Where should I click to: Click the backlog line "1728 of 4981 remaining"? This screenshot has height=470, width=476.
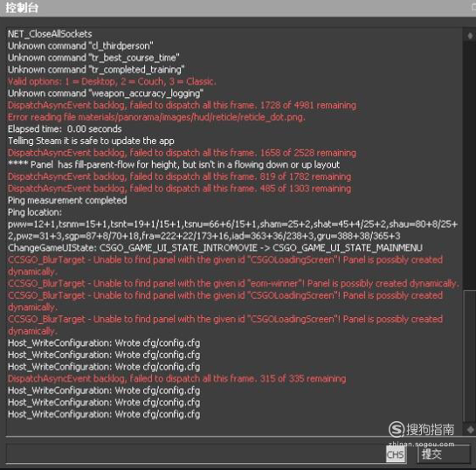[x=182, y=105]
